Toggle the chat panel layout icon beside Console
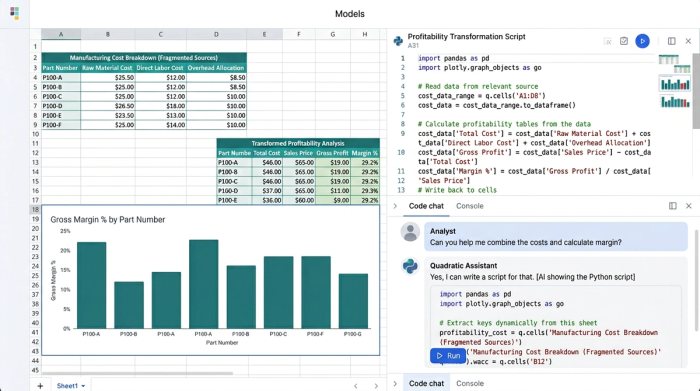 [672, 206]
